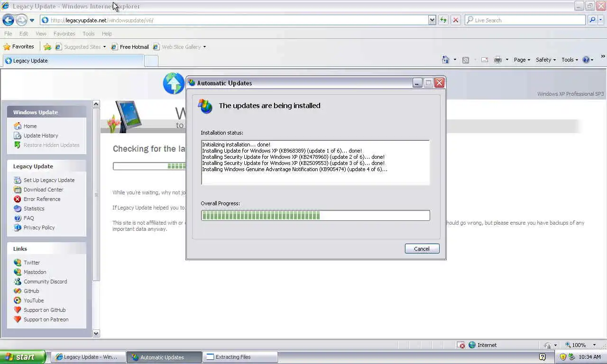Click the Mastodon link icon
The width and height of the screenshot is (607, 364).
coord(18,272)
